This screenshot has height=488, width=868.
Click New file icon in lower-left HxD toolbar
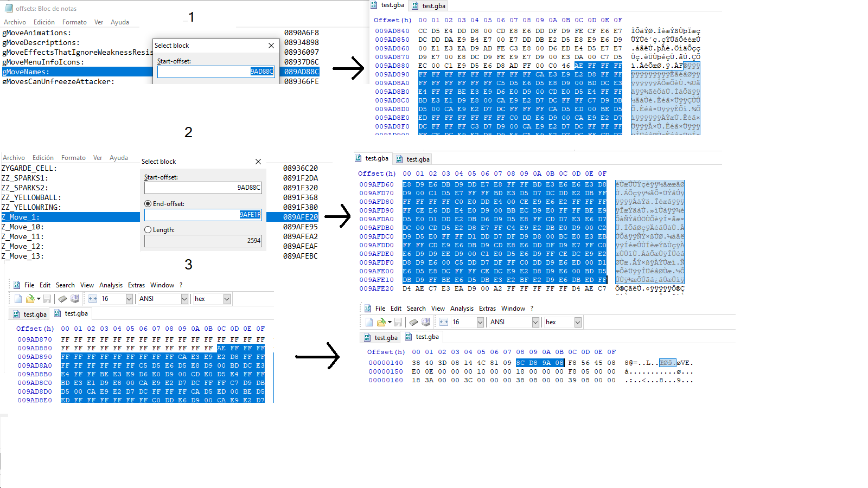click(x=18, y=299)
